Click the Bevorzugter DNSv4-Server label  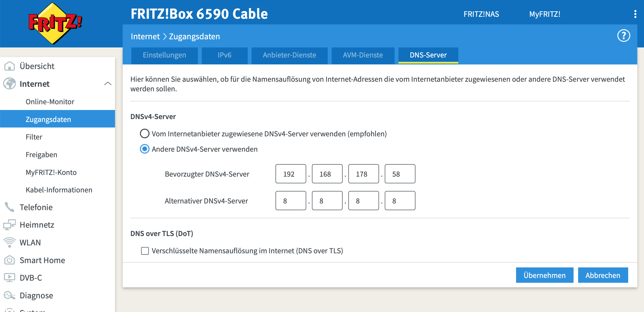tap(207, 174)
